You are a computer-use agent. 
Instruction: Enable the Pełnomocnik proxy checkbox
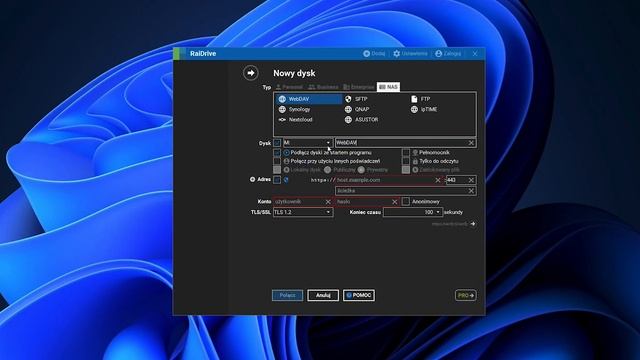point(406,153)
